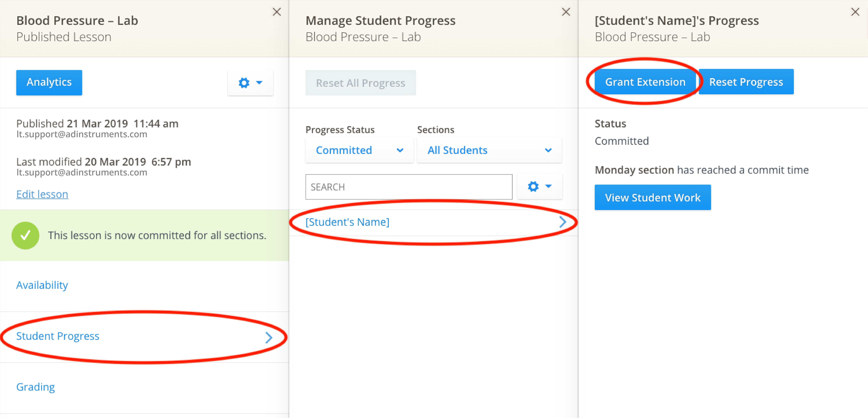Click chevron arrow beside Student Progress
868x418 pixels.
click(269, 337)
